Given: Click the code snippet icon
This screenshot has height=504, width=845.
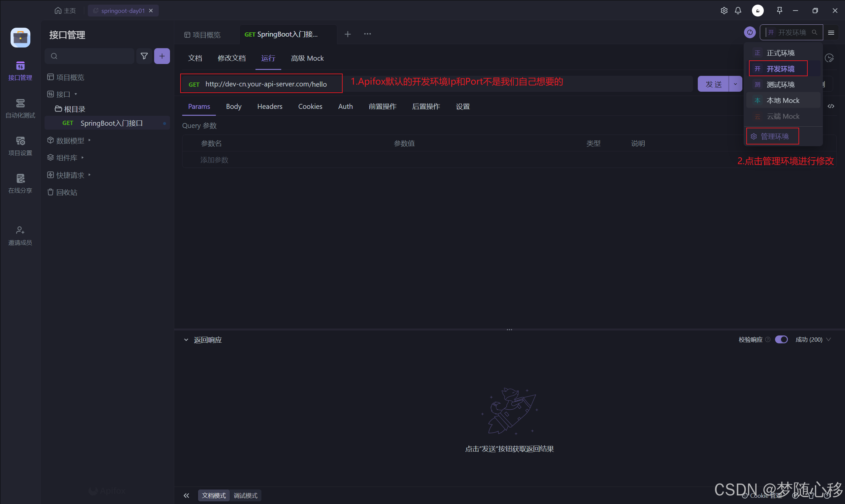Looking at the screenshot, I should click(x=831, y=106).
